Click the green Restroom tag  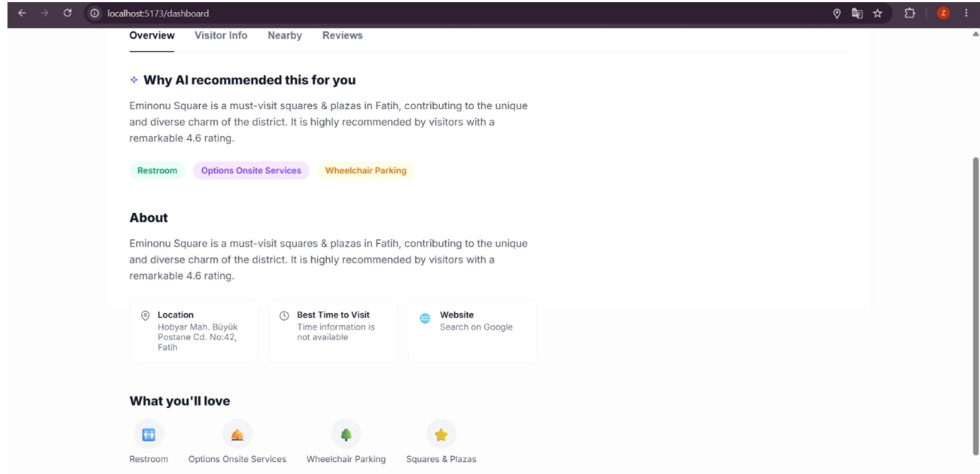click(157, 170)
